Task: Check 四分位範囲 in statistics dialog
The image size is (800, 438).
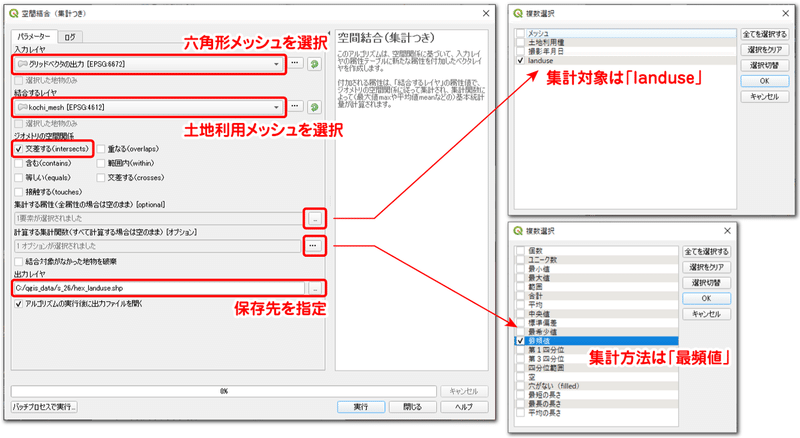Action: [520, 368]
